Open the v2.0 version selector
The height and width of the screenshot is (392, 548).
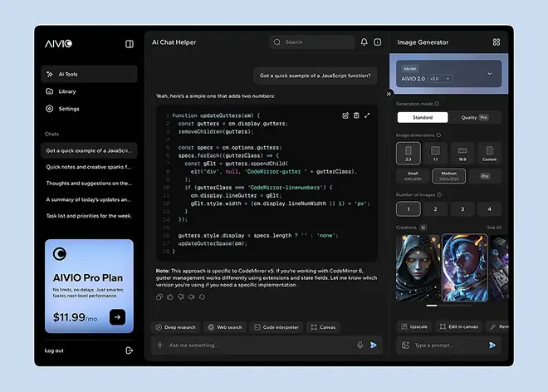point(441,78)
